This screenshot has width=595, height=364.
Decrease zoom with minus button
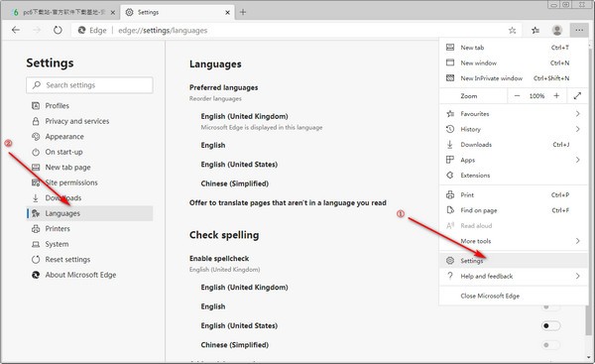click(517, 96)
